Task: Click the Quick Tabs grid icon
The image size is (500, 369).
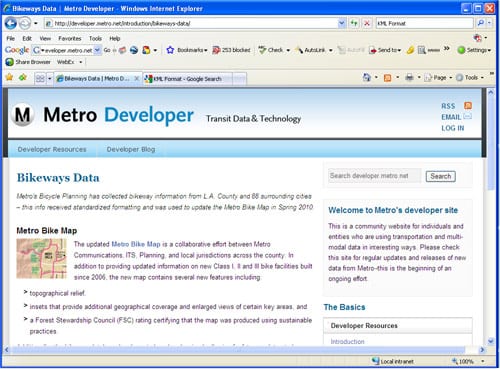Action: coord(40,78)
